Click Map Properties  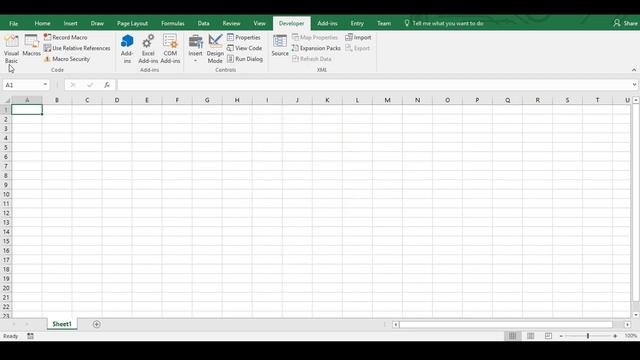pyautogui.click(x=315, y=37)
